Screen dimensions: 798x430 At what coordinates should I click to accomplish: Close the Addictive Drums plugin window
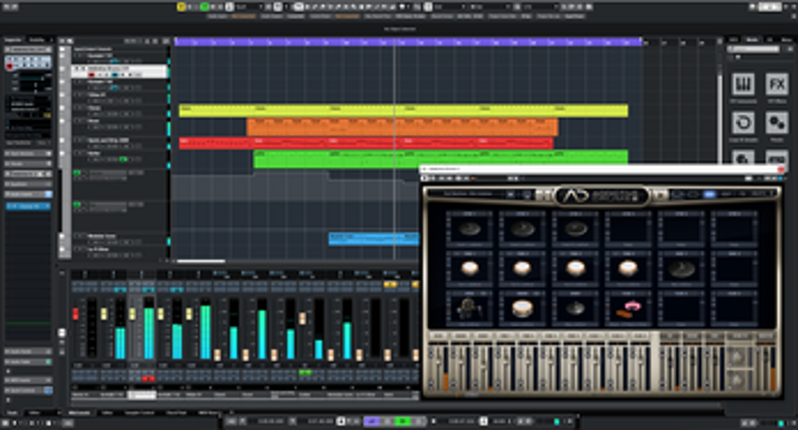(x=781, y=169)
